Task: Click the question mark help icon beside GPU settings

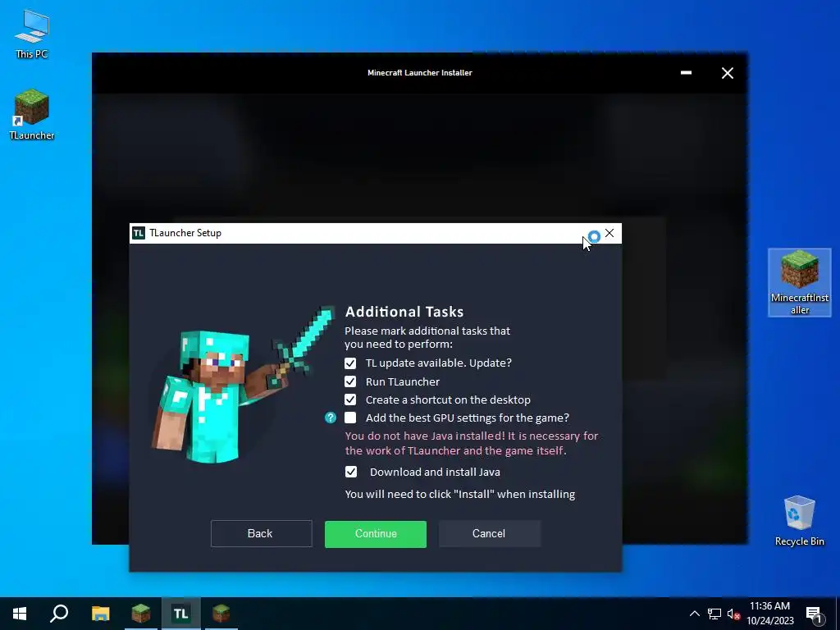Action: pyautogui.click(x=331, y=418)
